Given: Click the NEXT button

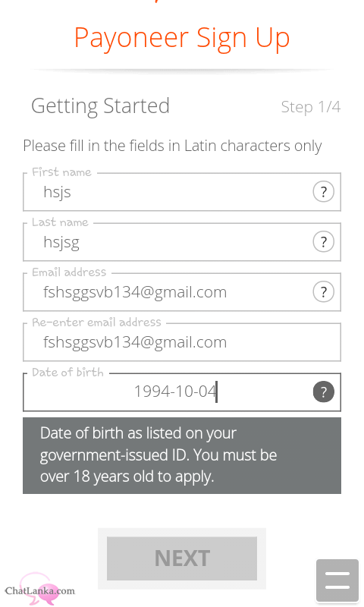Looking at the screenshot, I should tap(182, 558).
